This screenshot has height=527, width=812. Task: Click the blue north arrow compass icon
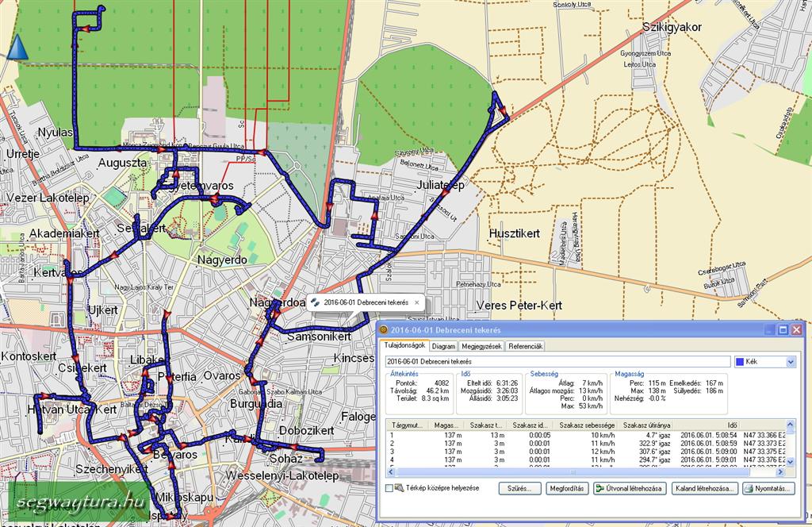pos(17,48)
